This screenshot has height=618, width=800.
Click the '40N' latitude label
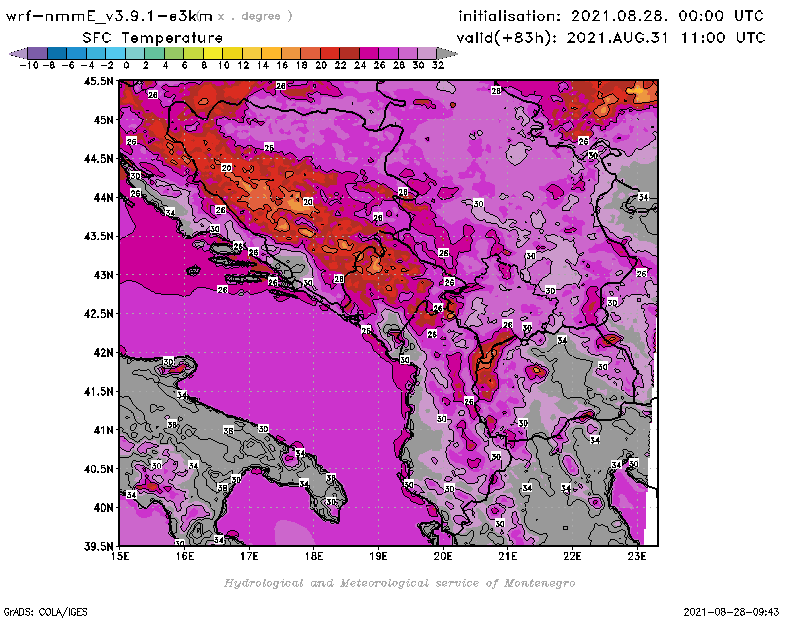[103, 508]
